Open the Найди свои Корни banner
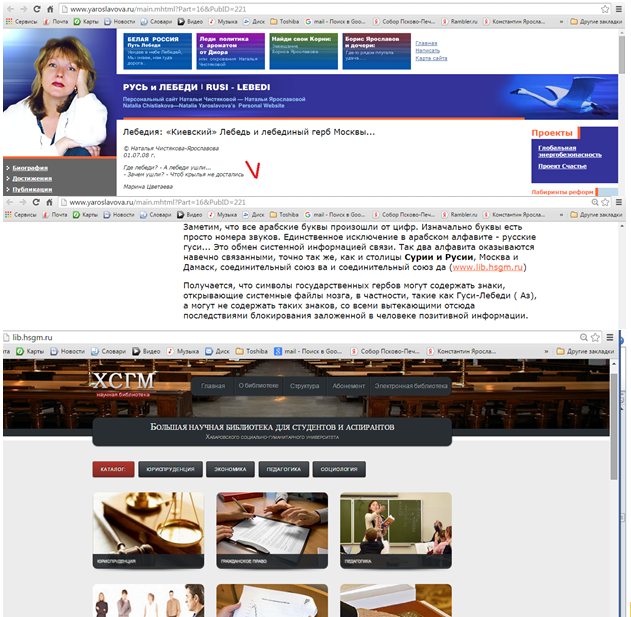Image resolution: width=631 pixels, height=617 pixels. [x=303, y=52]
